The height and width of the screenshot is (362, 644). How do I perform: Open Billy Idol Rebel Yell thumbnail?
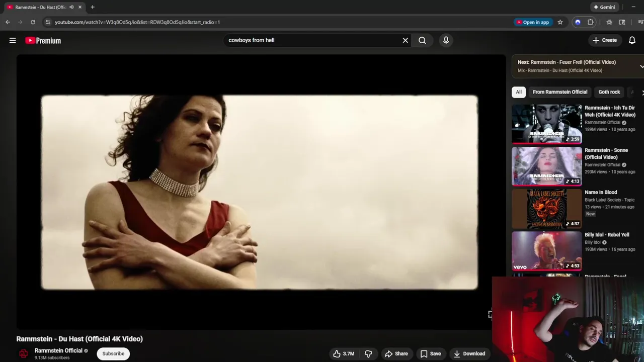[547, 251]
